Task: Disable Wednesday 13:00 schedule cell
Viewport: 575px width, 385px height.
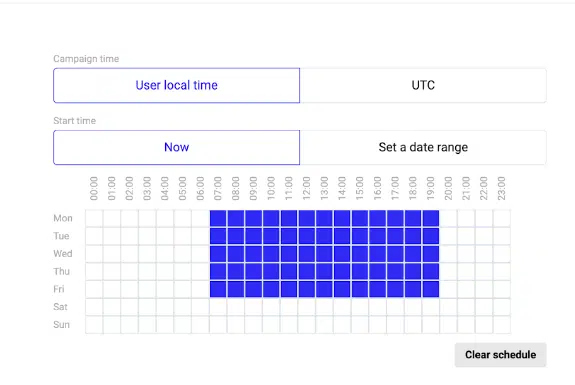Action: (325, 254)
